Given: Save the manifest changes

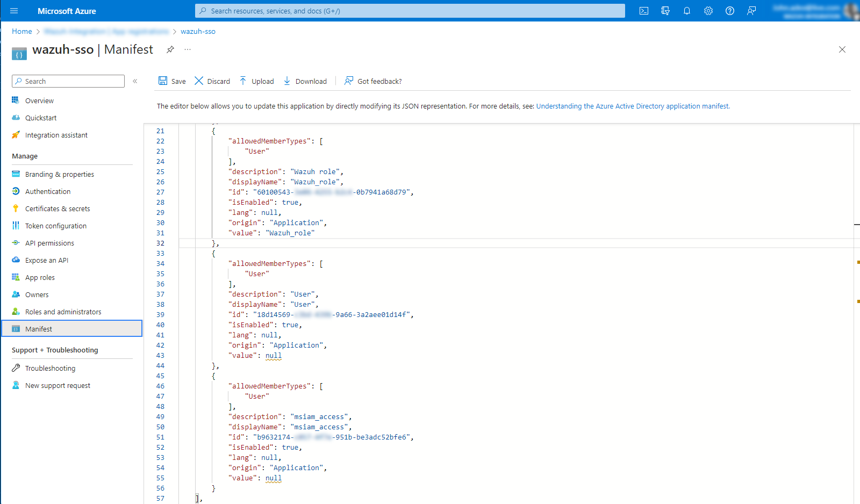Looking at the screenshot, I should pyautogui.click(x=172, y=81).
